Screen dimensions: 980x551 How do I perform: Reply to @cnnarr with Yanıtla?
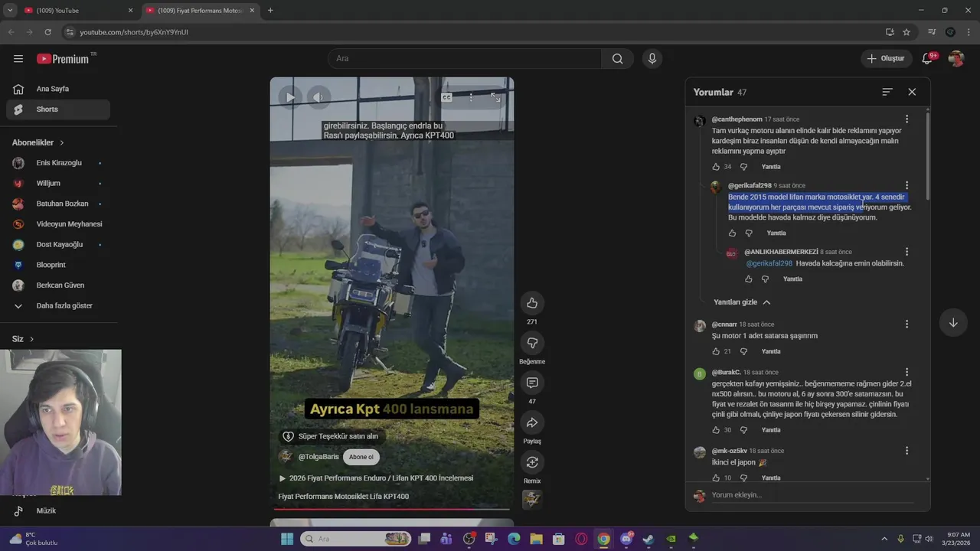tap(771, 351)
